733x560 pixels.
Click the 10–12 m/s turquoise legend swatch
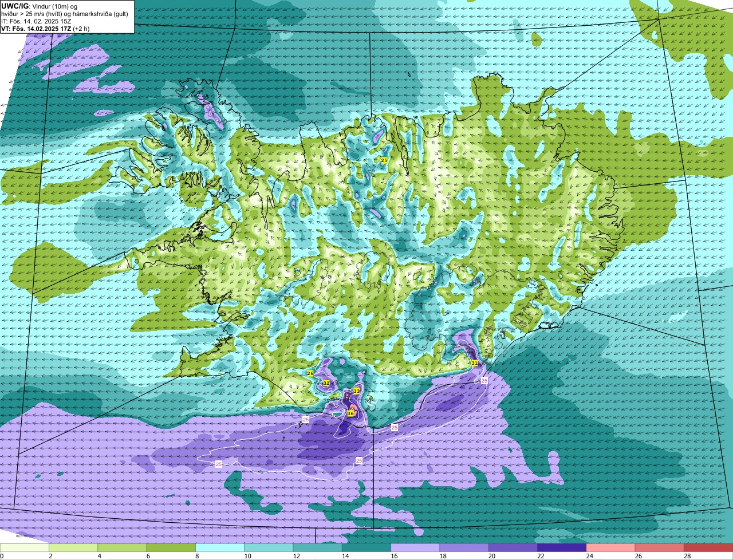click(269, 547)
